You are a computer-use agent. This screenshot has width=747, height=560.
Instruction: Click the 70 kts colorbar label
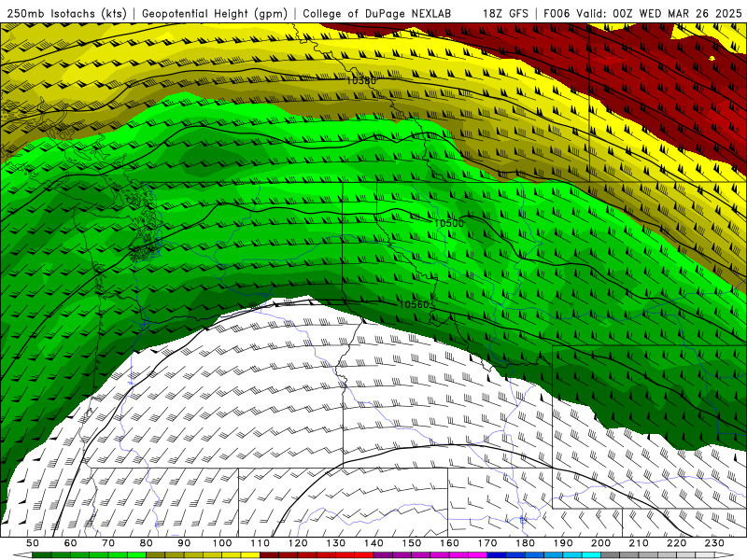coord(108,543)
